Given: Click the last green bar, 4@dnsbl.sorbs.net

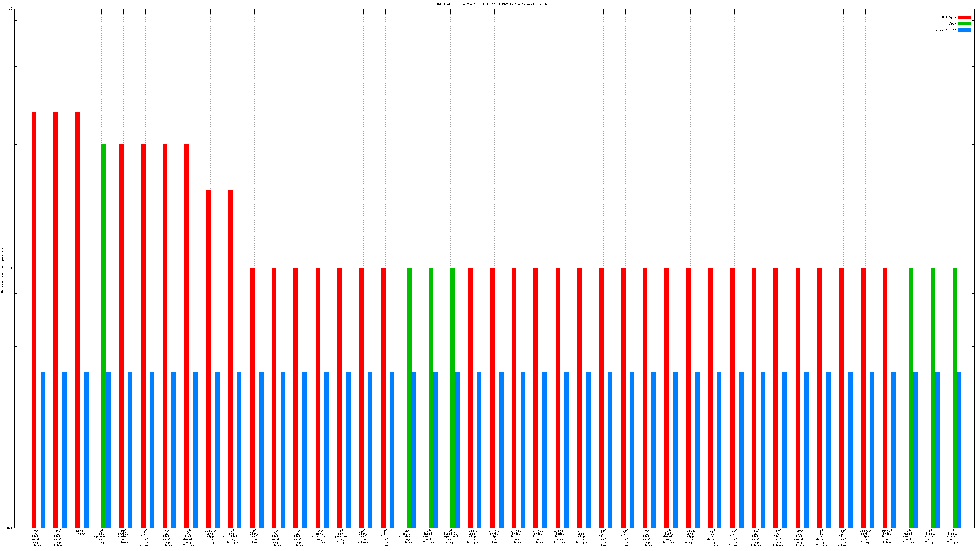Looking at the screenshot, I should pos(954,395).
